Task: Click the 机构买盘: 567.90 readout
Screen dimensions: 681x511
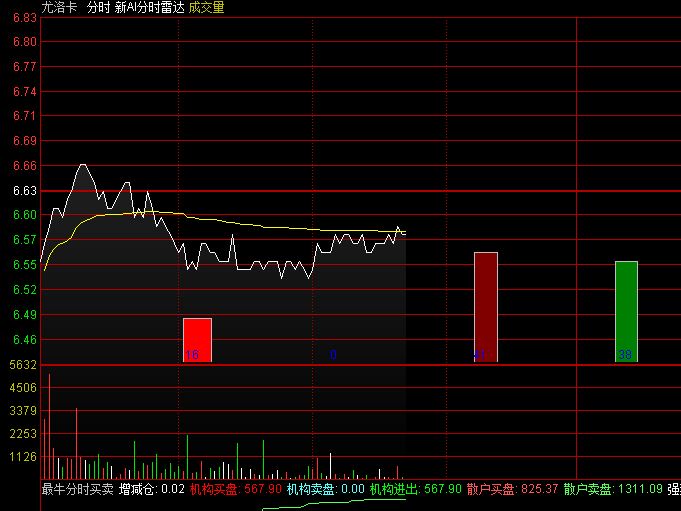Action: (236, 489)
